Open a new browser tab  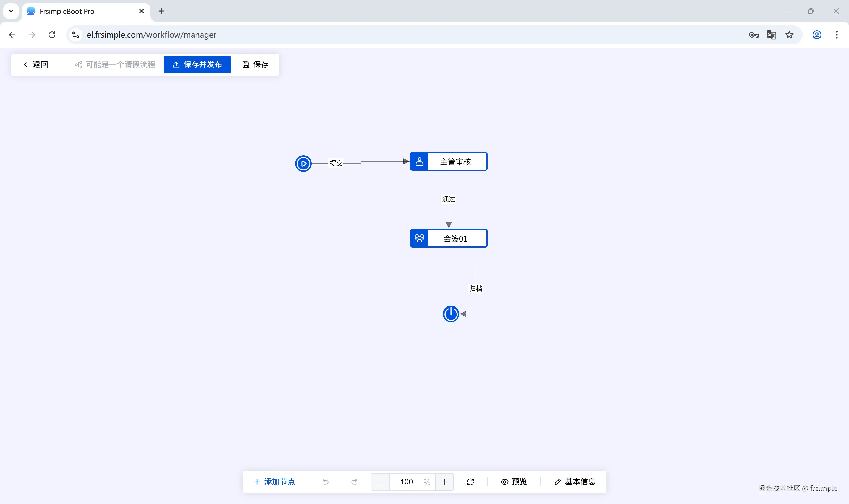click(x=161, y=11)
